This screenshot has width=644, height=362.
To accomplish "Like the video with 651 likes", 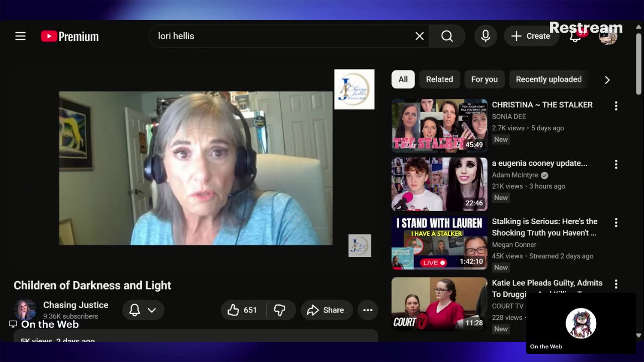I will point(243,310).
